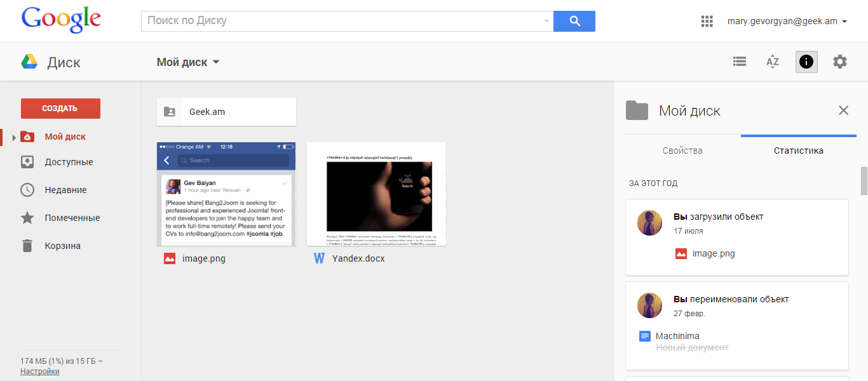Viewport: 868px width, 381px height.
Task: Click the struck-through Новый документ text
Action: coord(692,347)
